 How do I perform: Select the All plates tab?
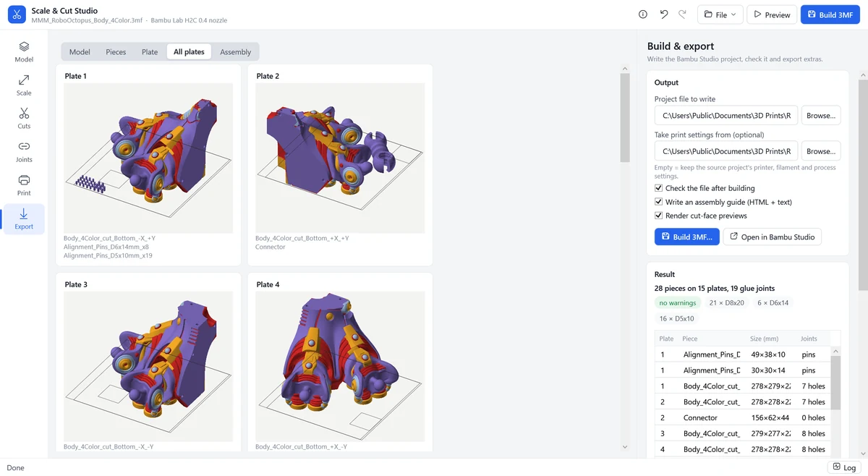click(x=189, y=52)
